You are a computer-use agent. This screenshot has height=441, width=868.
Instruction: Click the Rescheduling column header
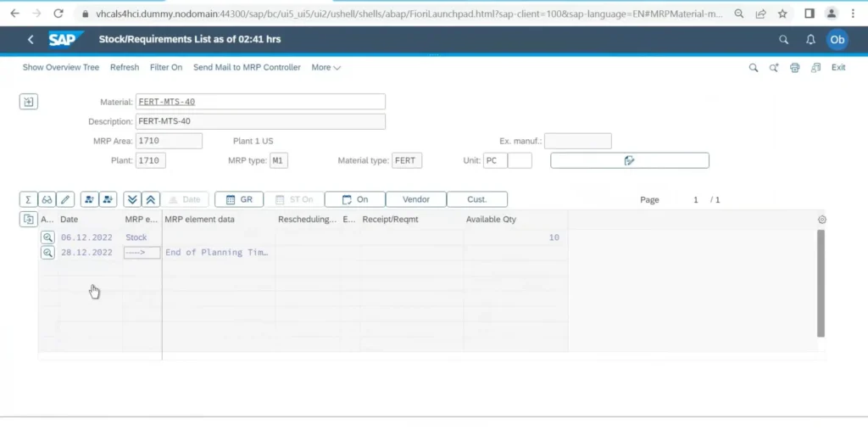[307, 220]
